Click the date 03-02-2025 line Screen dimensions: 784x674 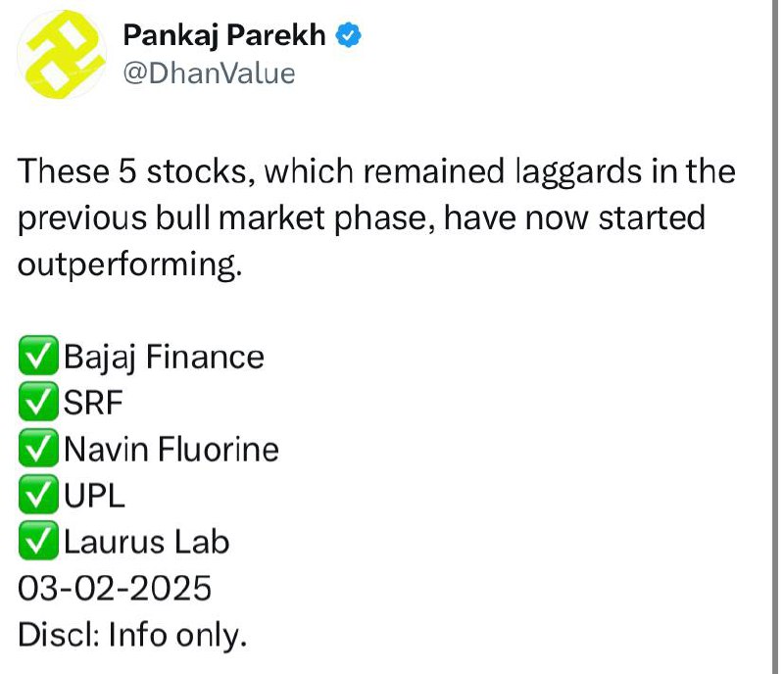(x=115, y=588)
